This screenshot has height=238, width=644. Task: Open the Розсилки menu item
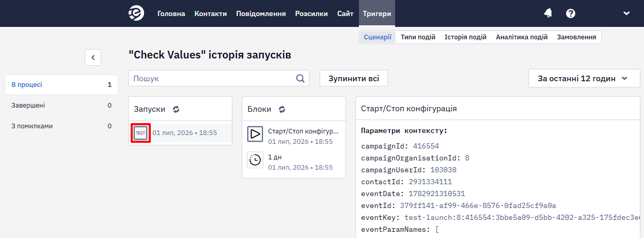point(311,13)
